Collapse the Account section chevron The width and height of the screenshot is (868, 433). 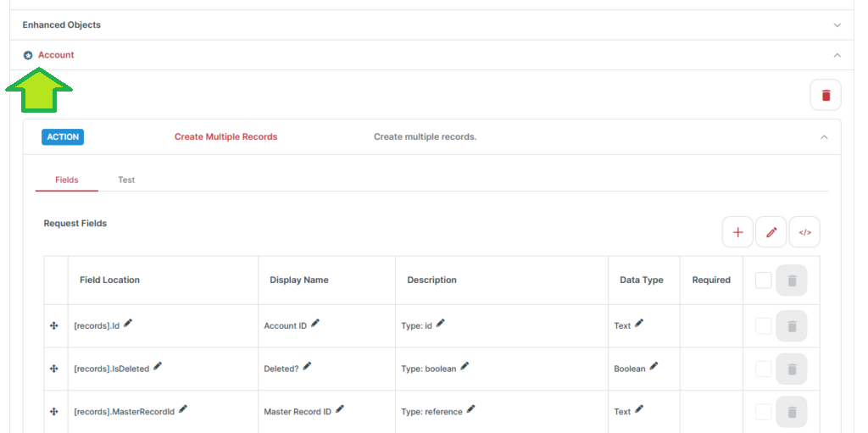tap(837, 55)
